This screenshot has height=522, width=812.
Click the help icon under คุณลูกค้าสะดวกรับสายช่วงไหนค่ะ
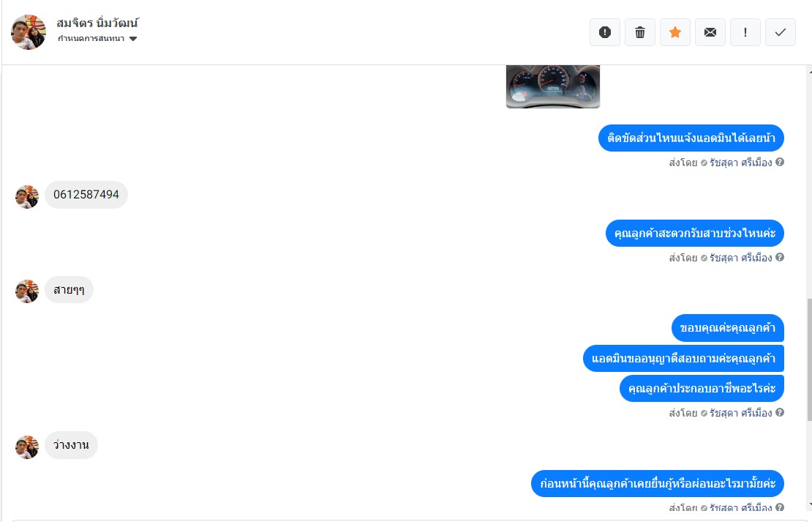click(x=780, y=257)
